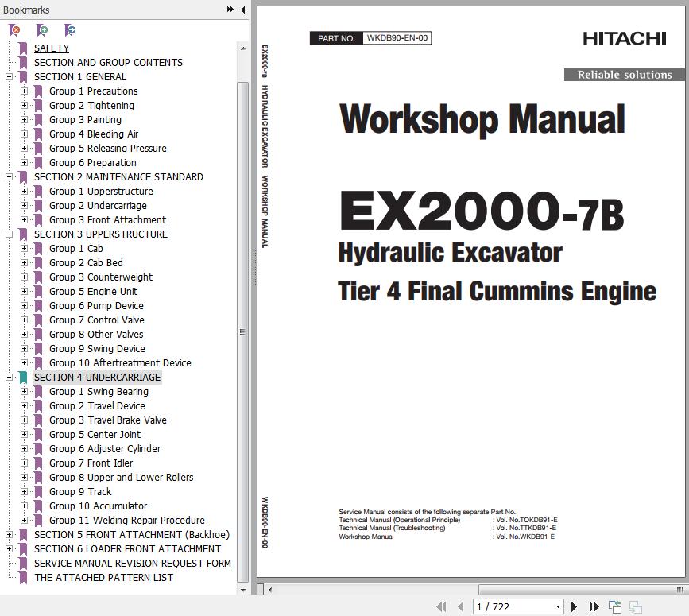Click document horizontal scrollbar left arrow
689x616 pixels.
pos(270,590)
